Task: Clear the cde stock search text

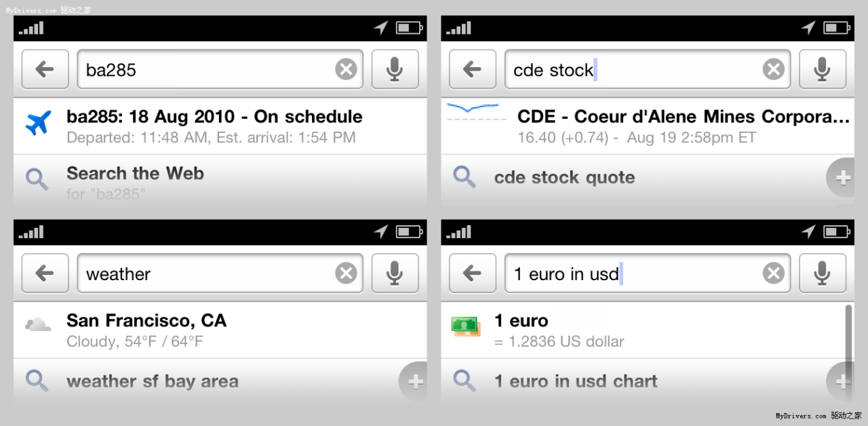Action: coord(773,69)
